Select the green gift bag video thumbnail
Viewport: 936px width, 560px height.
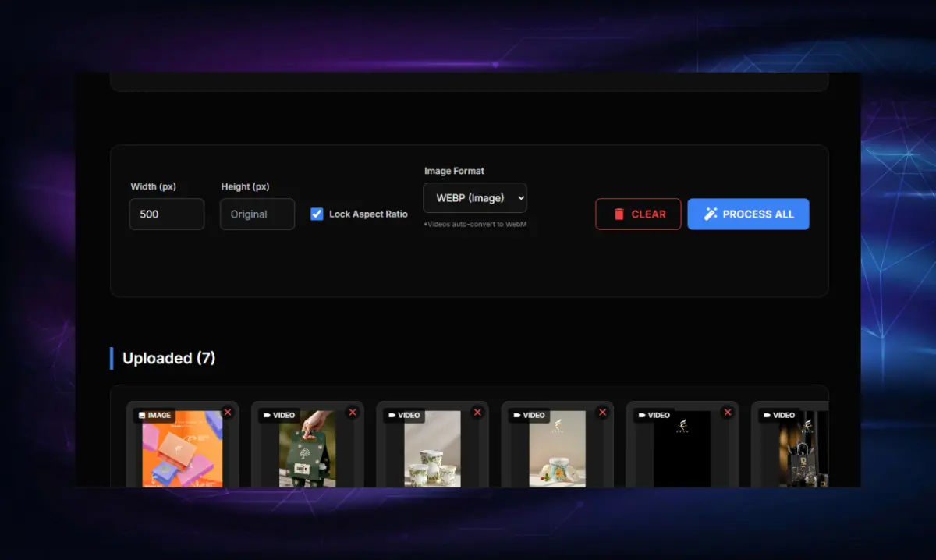pos(307,452)
